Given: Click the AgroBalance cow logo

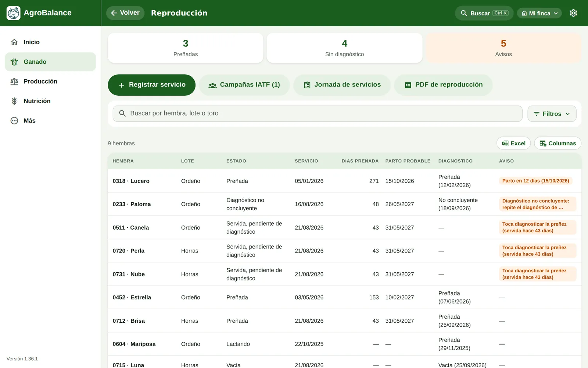Looking at the screenshot, I should point(14,13).
